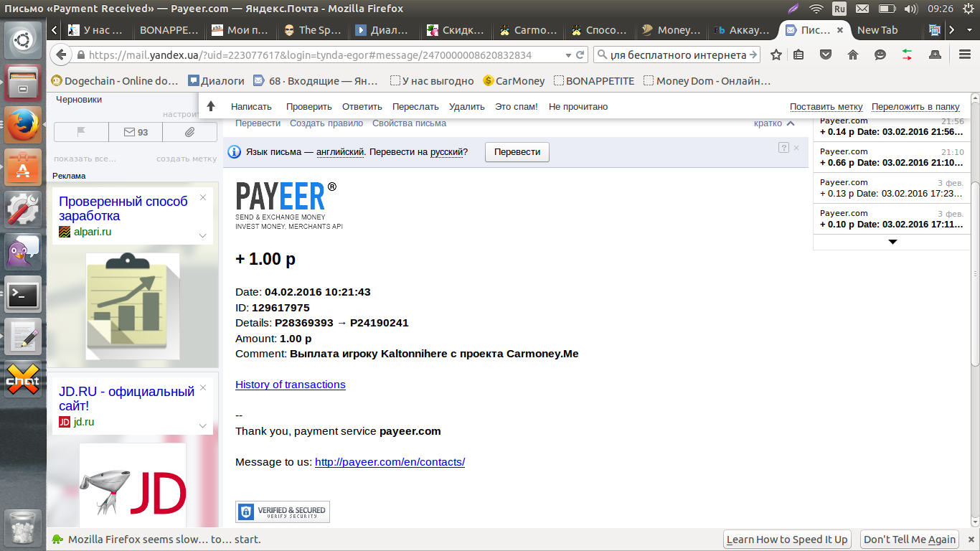Viewport: 980px width, 551px height.
Task: Open Terminal from the launcher
Action: [23, 294]
